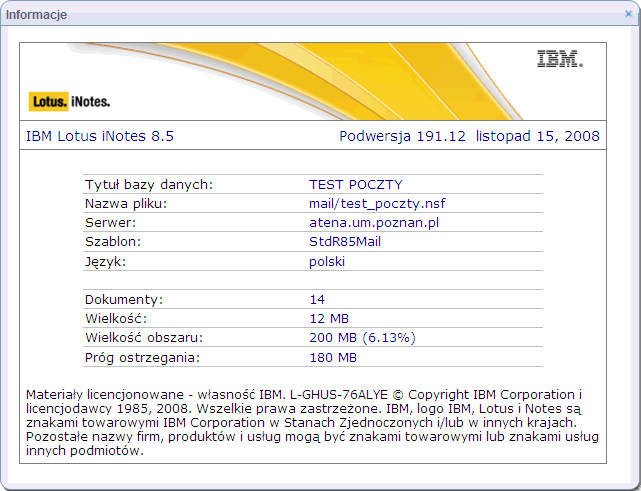Click the 'Informacje' title bar text

(36, 15)
